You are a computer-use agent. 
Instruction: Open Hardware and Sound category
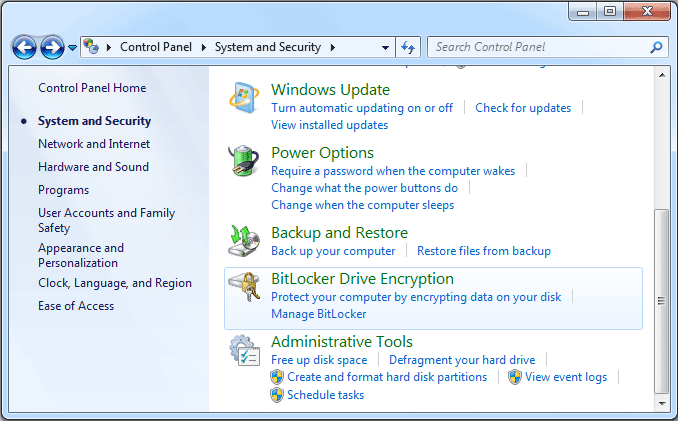click(x=93, y=167)
